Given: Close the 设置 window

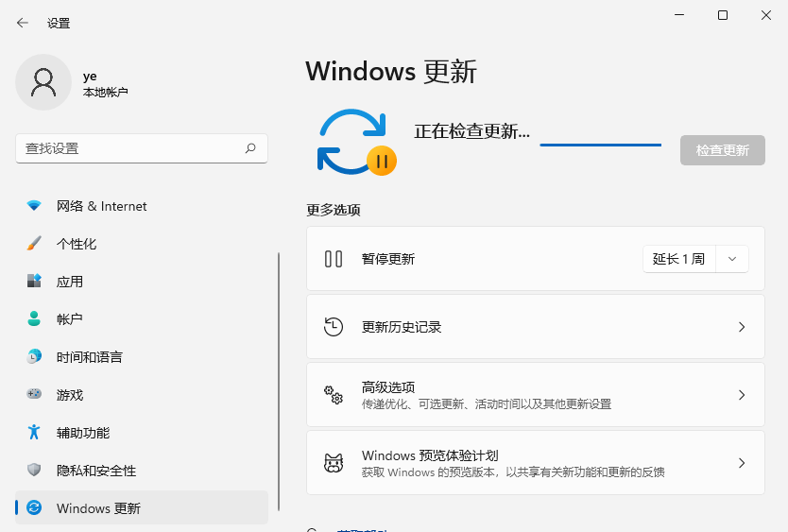Looking at the screenshot, I should coord(766,15).
